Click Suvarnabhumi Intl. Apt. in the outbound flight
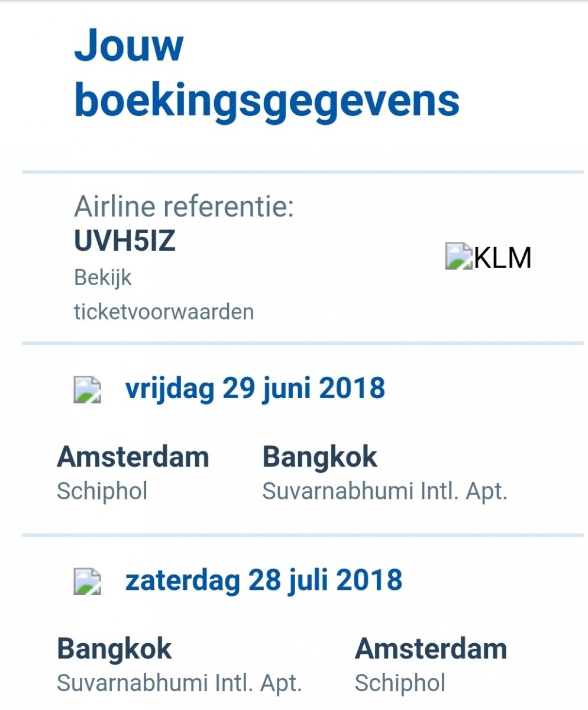 pyautogui.click(x=385, y=491)
